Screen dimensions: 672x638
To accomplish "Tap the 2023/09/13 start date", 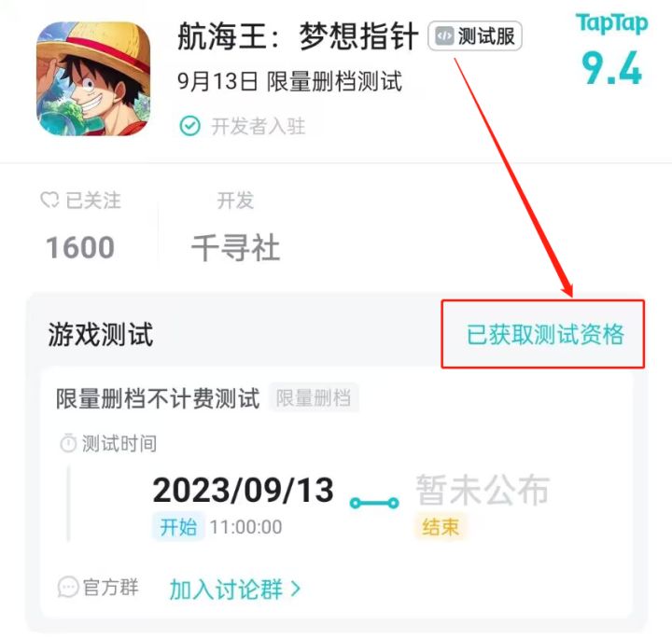I will 243,490.
